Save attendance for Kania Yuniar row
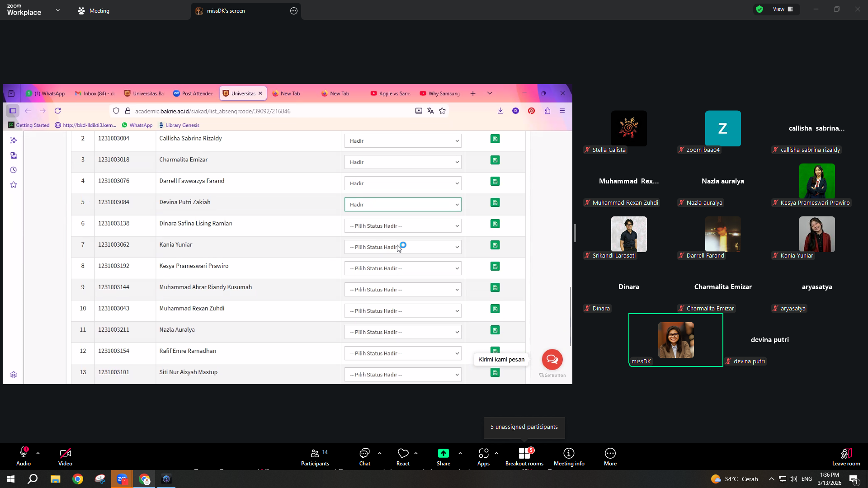The image size is (868, 488). (x=495, y=245)
